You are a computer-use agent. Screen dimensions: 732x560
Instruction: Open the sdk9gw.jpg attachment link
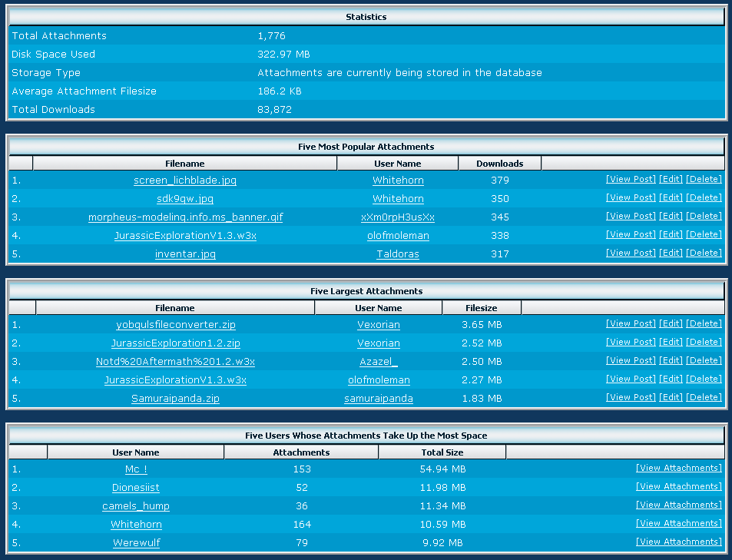pos(185,198)
